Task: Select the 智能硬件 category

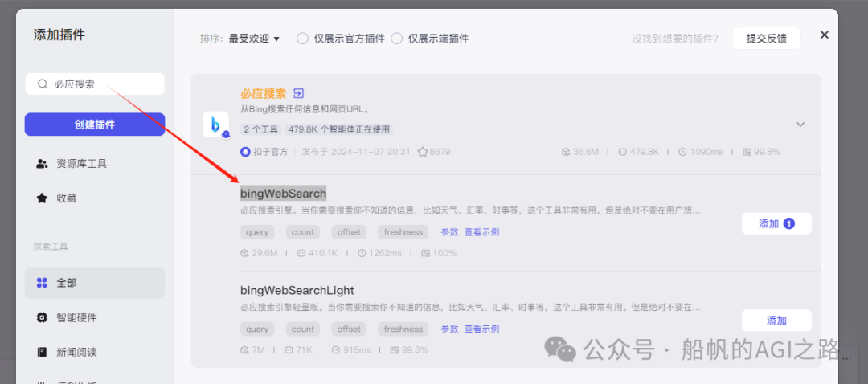Action: point(95,317)
